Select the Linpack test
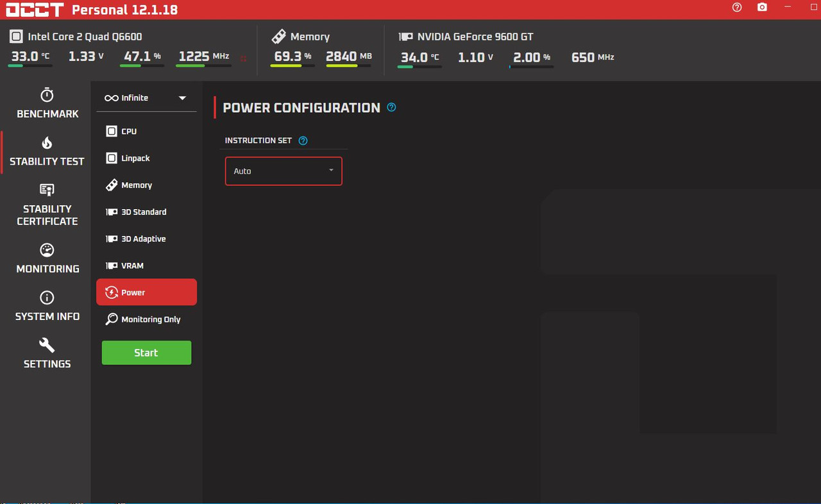This screenshot has width=821, height=504. (147, 158)
